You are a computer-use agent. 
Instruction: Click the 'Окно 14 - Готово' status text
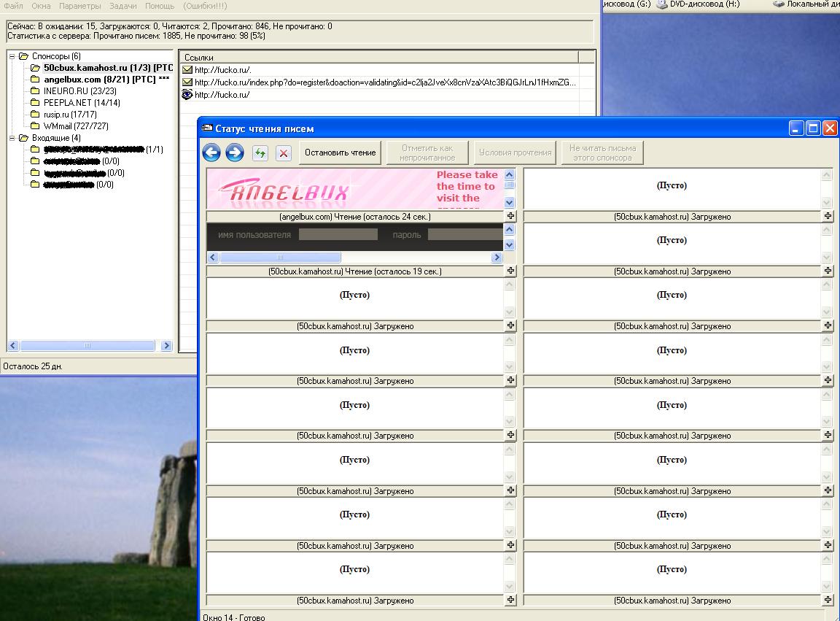pyautogui.click(x=233, y=617)
